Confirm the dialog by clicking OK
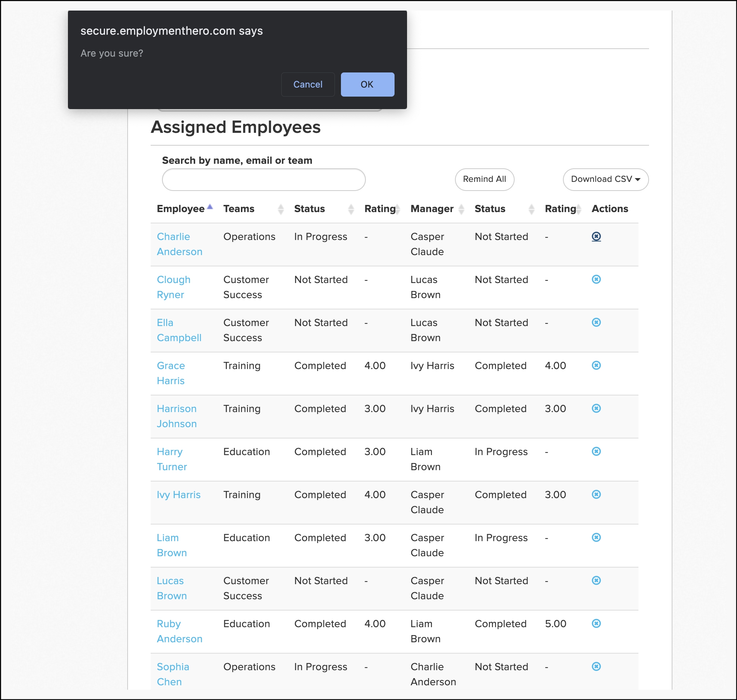Screen dimensions: 737x700 [x=367, y=85]
